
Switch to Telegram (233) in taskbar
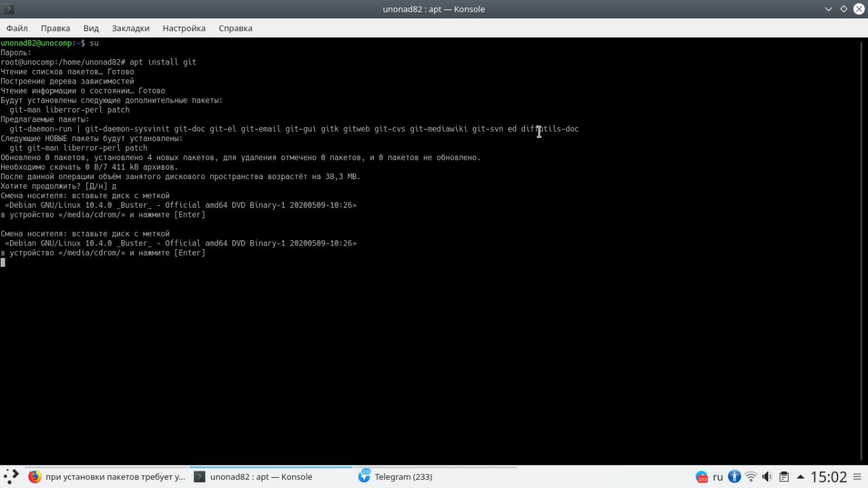click(435, 476)
